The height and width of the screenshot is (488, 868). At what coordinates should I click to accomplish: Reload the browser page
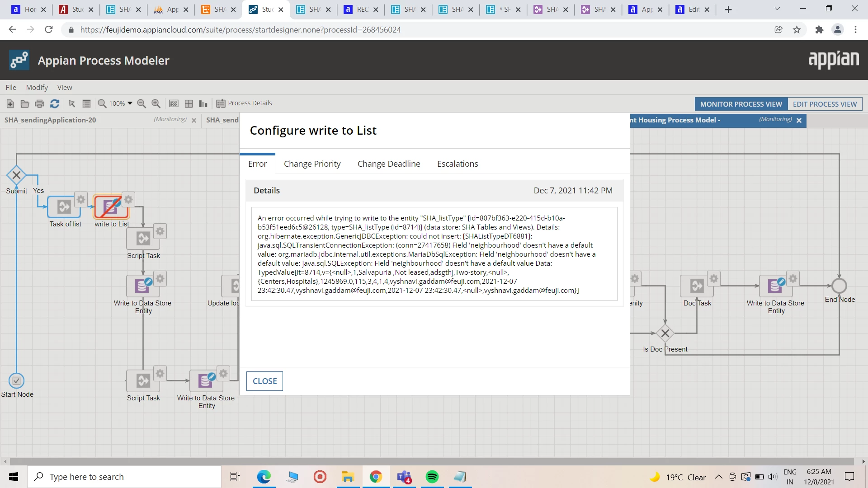[x=49, y=29]
